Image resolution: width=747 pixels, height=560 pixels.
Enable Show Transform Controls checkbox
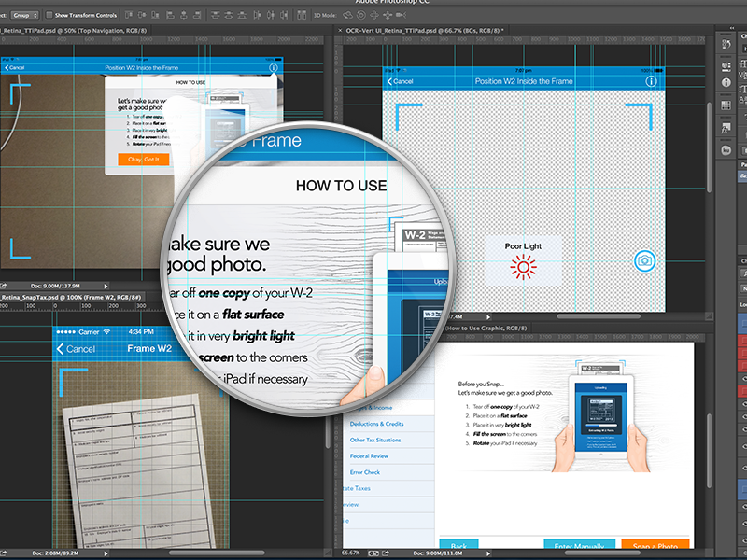click(49, 15)
